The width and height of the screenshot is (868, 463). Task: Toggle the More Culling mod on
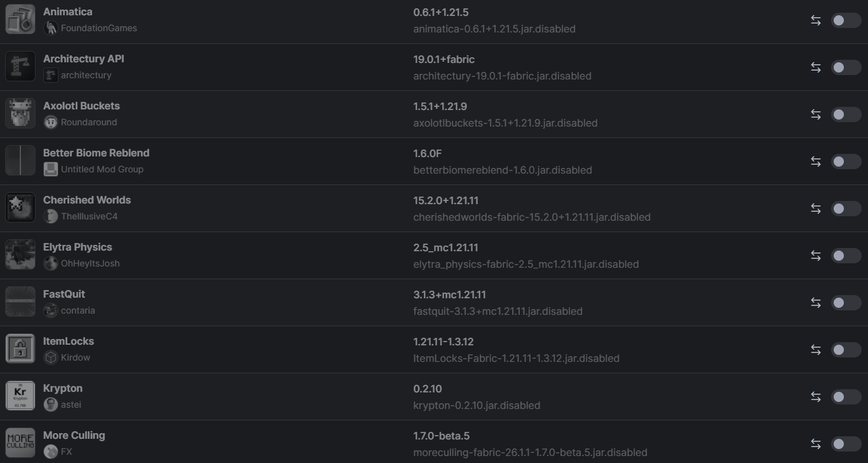tap(846, 444)
